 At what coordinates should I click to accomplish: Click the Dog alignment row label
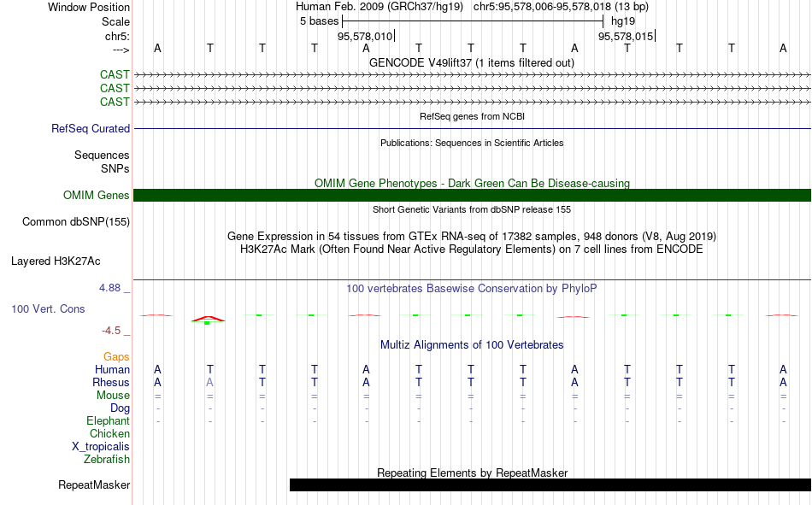tap(121, 408)
